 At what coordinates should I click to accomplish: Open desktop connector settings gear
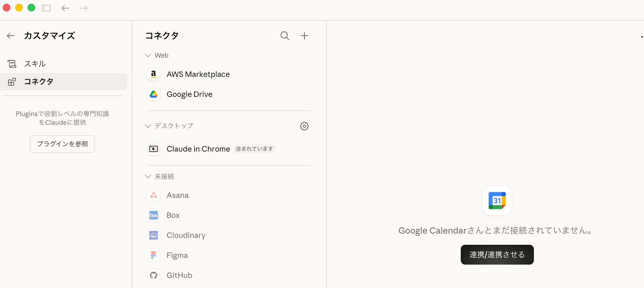click(304, 126)
